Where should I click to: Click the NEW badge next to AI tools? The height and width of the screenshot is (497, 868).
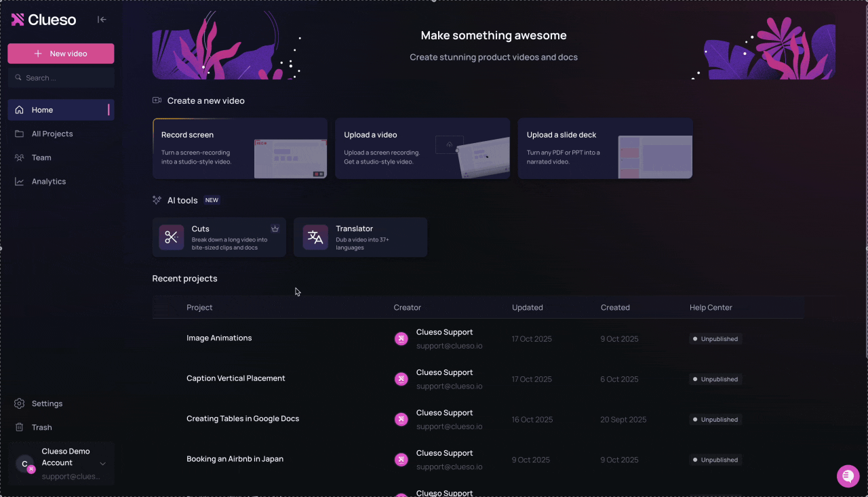[x=212, y=201]
